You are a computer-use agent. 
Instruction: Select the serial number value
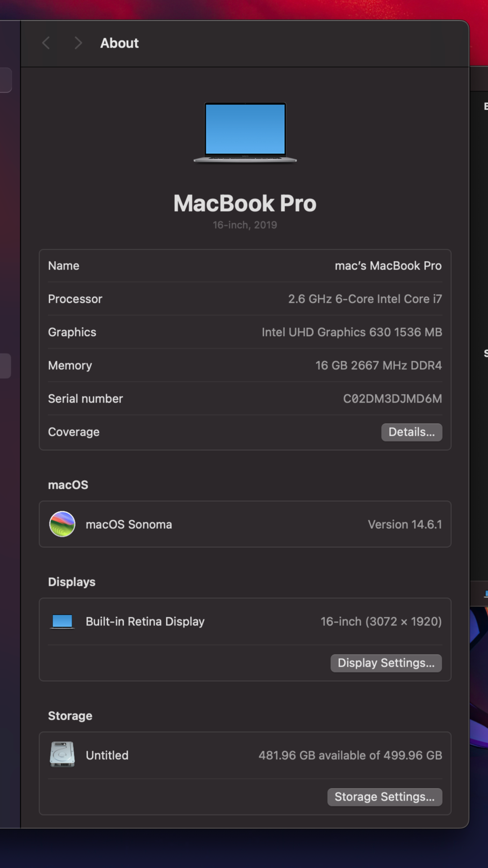(392, 399)
